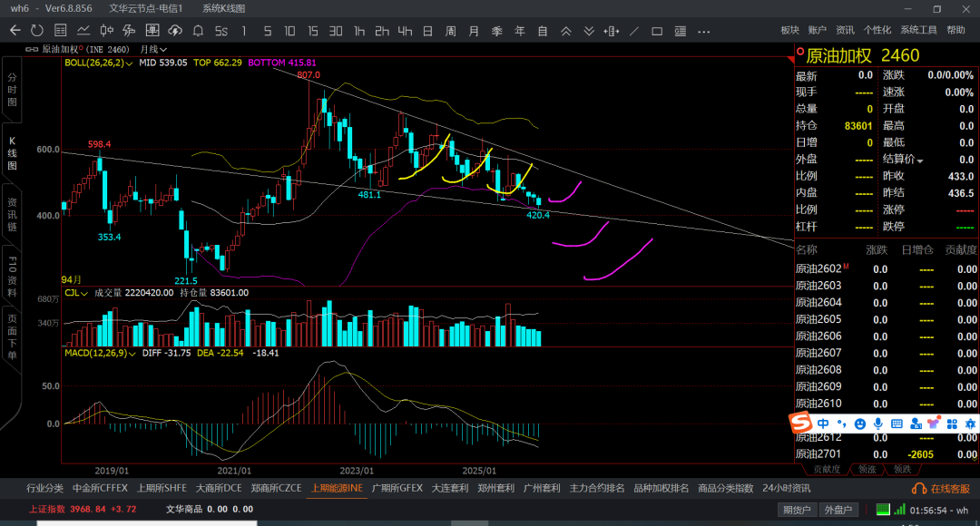The height and width of the screenshot is (526, 980).
Task: Switch to daily (日) K-line period
Action: (427, 31)
